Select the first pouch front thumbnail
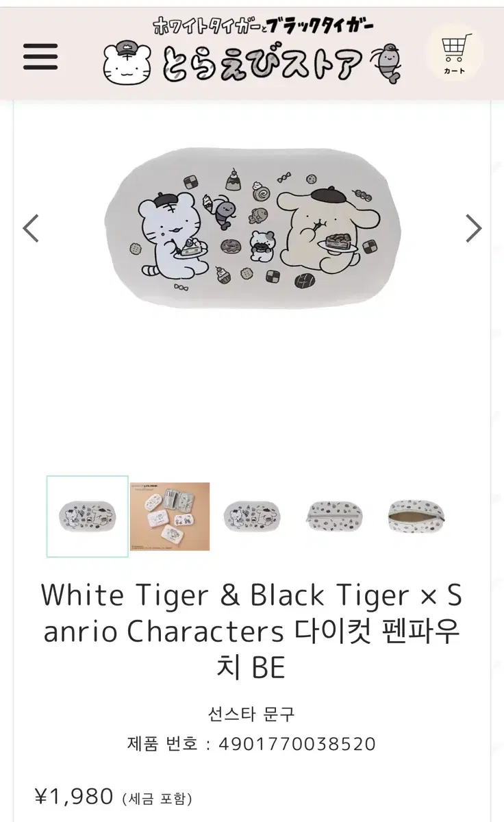This screenshot has height=822, width=504. [x=88, y=516]
